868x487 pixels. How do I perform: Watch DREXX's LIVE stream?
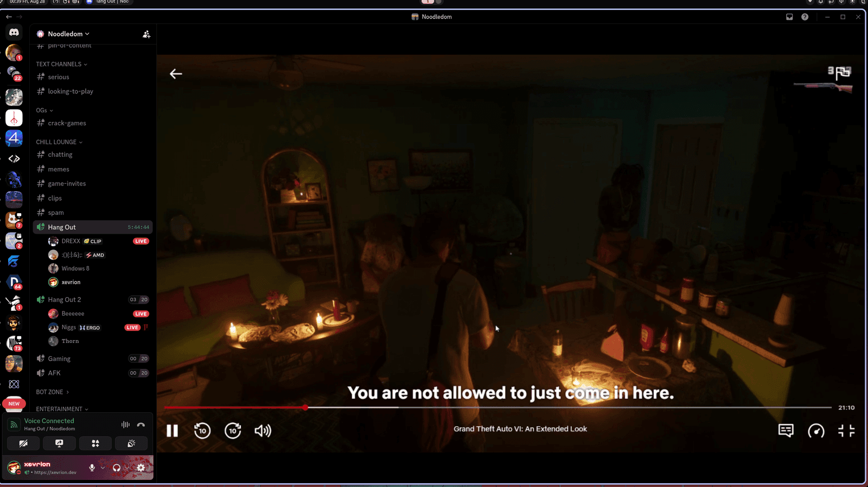[x=141, y=241]
